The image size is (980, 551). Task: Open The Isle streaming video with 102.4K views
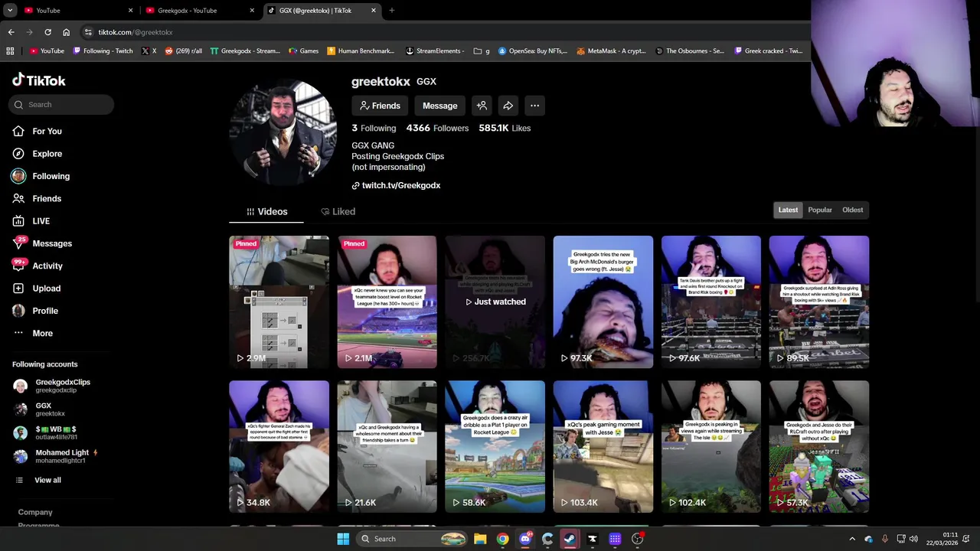[x=710, y=447]
